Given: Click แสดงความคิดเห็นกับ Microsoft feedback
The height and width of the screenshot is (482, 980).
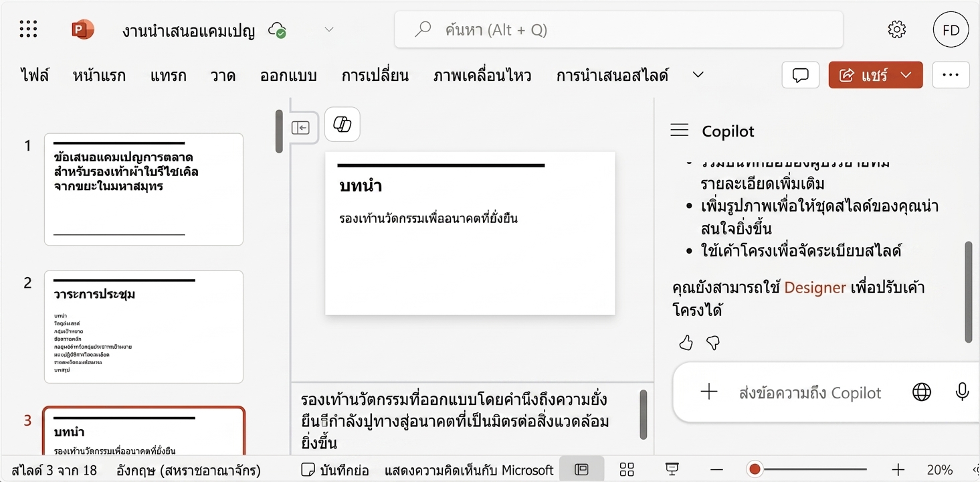Looking at the screenshot, I should tap(469, 470).
